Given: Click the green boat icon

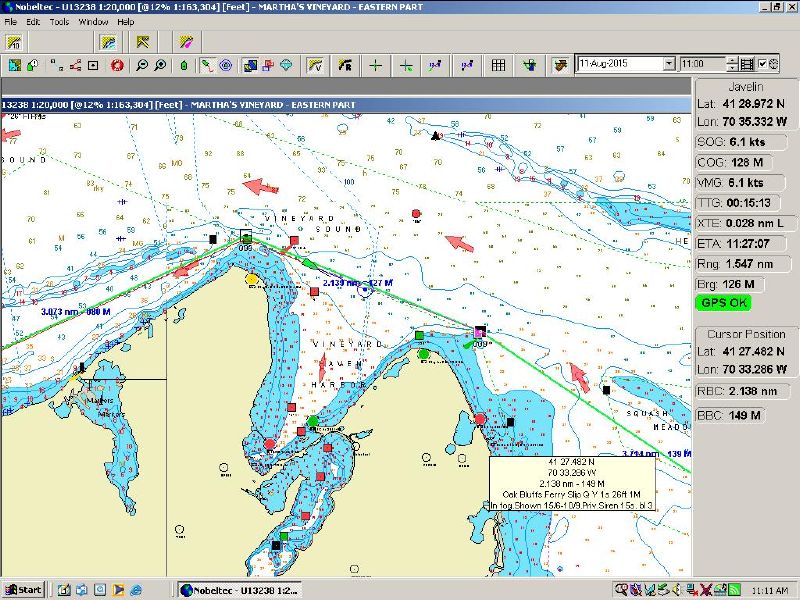Looking at the screenshot, I should click(x=184, y=65).
